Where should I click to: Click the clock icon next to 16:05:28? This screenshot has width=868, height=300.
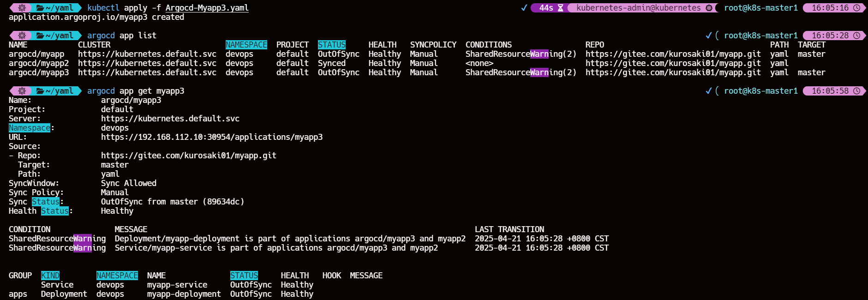856,36
